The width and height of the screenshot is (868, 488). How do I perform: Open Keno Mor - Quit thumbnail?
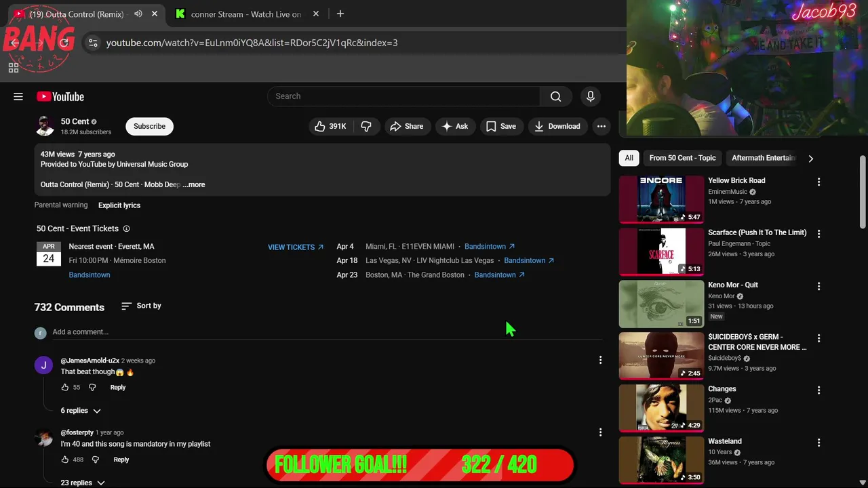[x=661, y=304]
